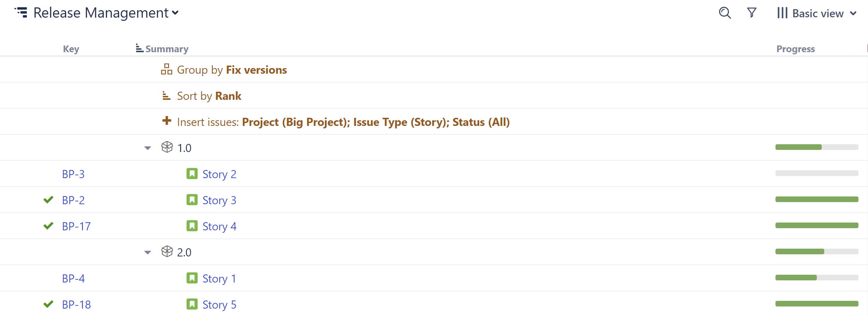Click the plus icon on the Insert issues row
The height and width of the screenshot is (316, 868).
tap(166, 121)
